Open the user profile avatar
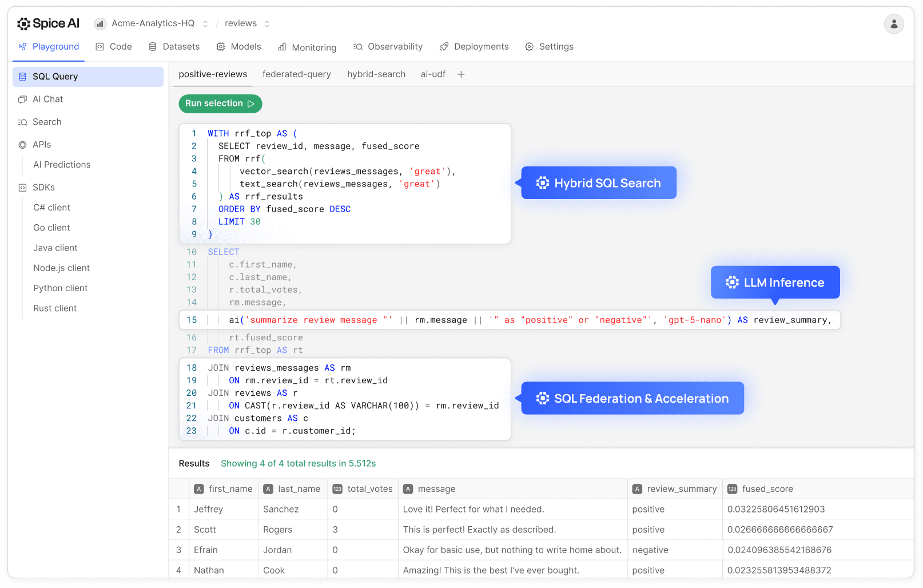The width and height of the screenshot is (923, 588). [894, 24]
